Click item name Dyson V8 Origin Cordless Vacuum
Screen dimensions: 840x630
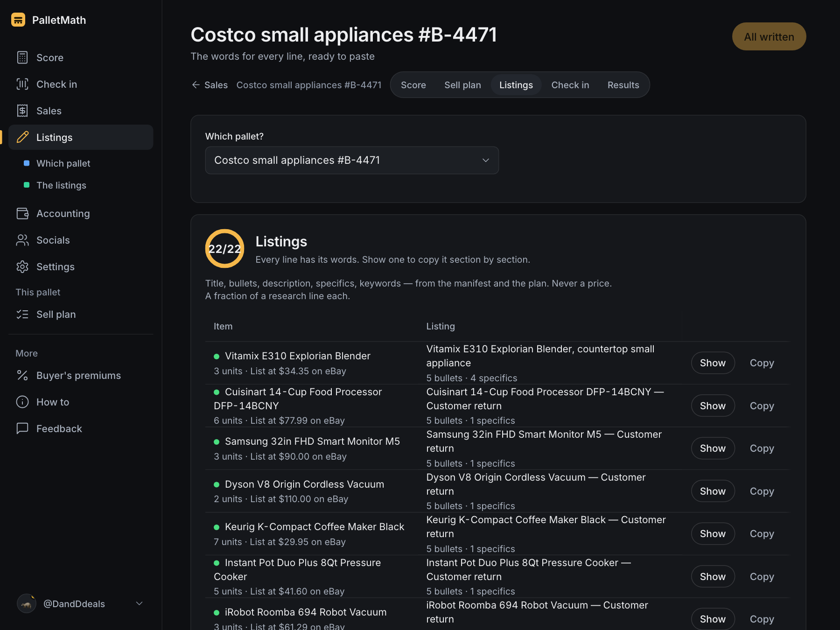(x=304, y=484)
